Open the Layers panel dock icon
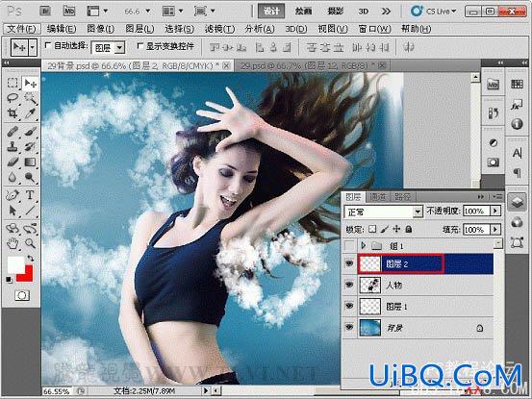532x399 pixels. [x=517, y=202]
